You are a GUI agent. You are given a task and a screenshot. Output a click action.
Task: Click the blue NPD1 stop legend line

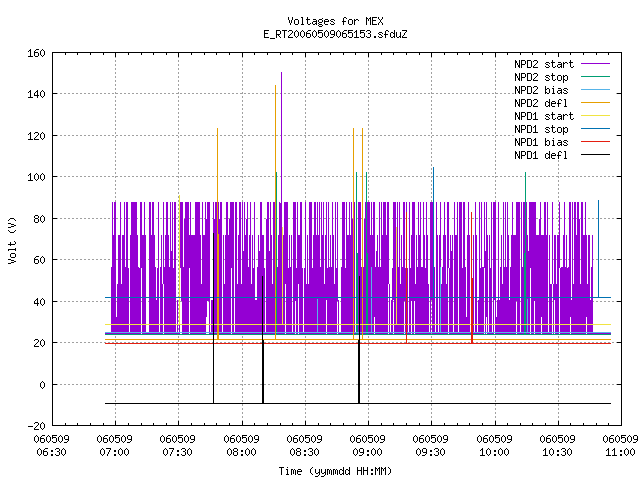(596, 129)
